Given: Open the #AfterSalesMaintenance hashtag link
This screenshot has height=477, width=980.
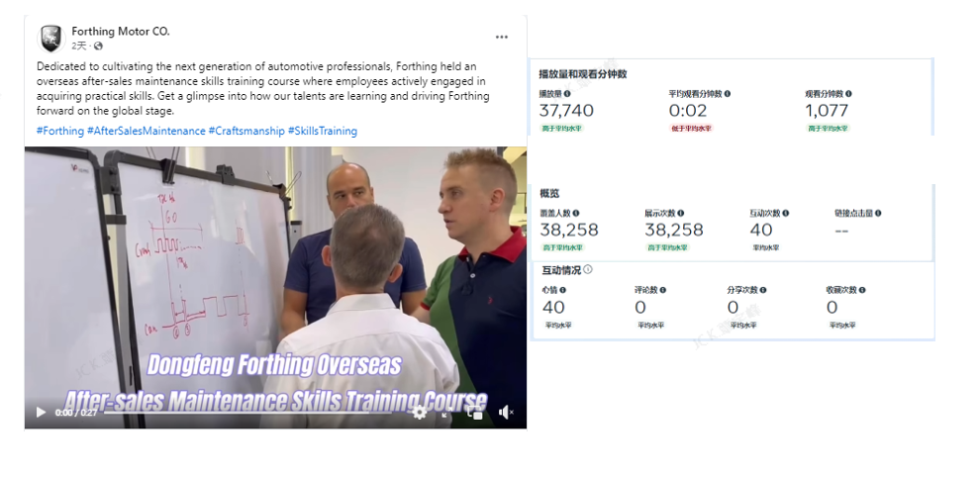Looking at the screenshot, I should (x=147, y=131).
